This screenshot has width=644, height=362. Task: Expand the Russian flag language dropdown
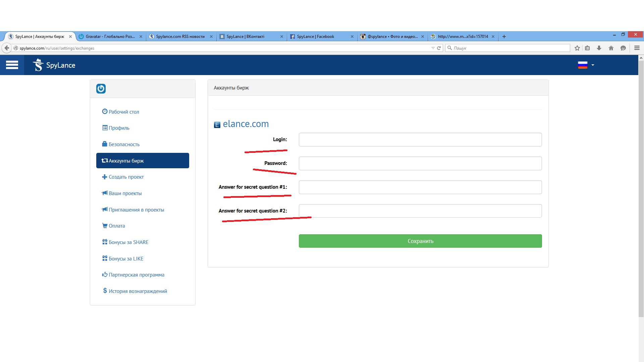(586, 65)
